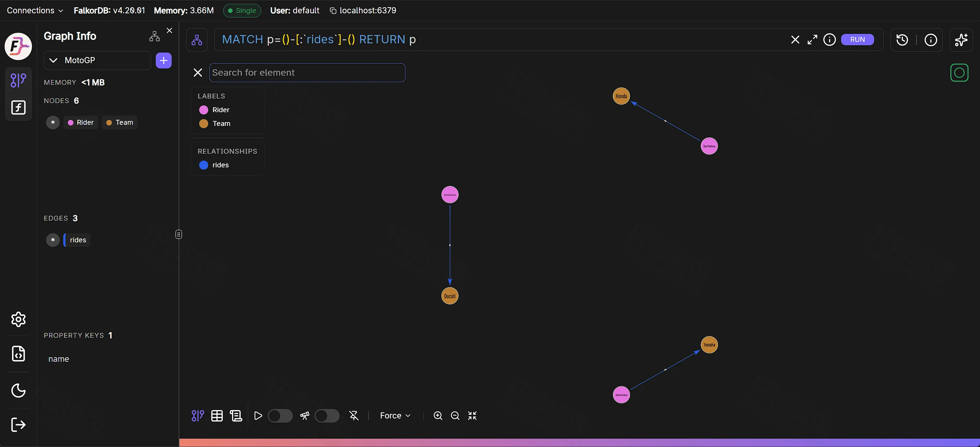Click the logout icon

pyautogui.click(x=18, y=425)
